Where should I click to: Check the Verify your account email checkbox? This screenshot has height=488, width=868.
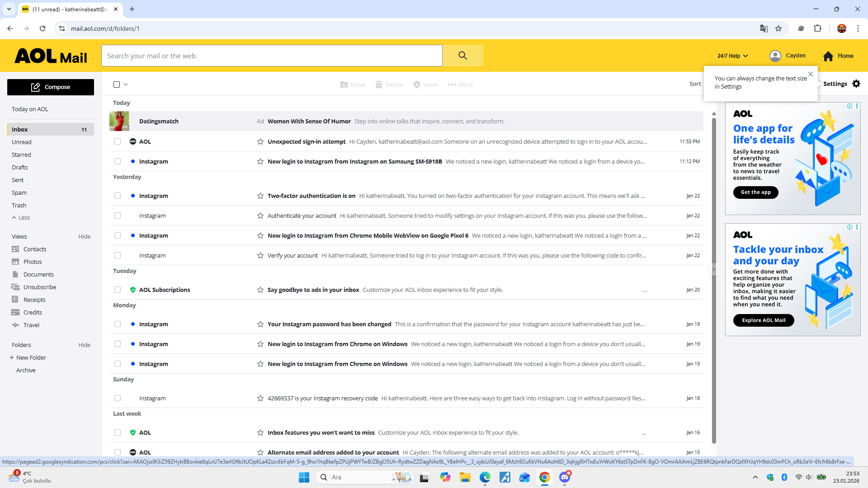click(x=118, y=256)
